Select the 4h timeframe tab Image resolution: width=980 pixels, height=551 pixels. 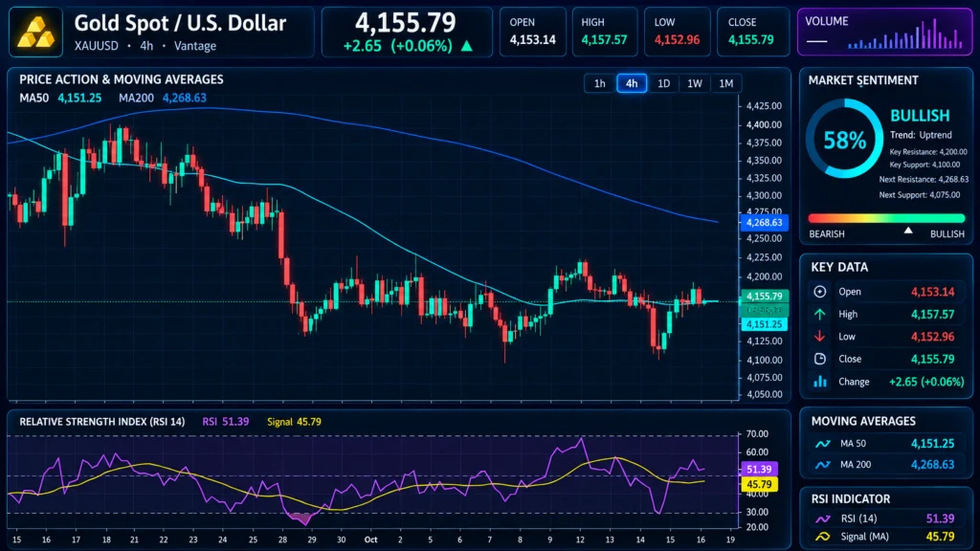pyautogui.click(x=632, y=83)
